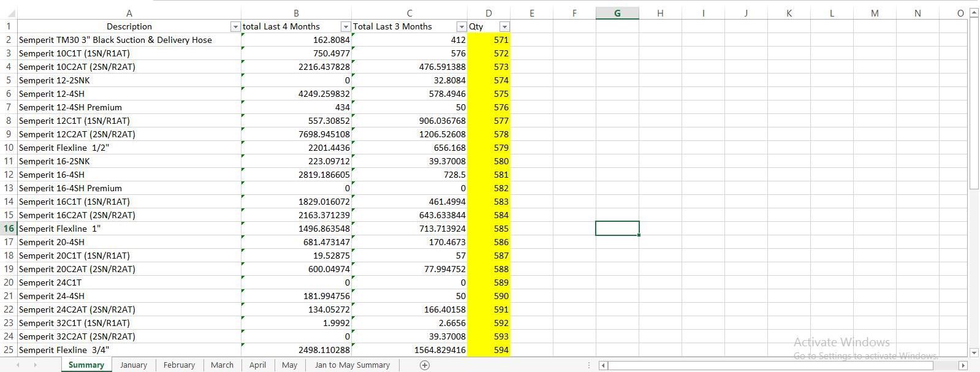Click the selected empty cell G16

pyautogui.click(x=617, y=229)
